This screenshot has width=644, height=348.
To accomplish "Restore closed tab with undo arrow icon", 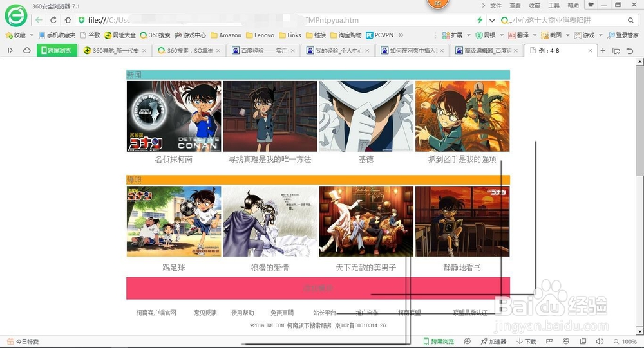I will pyautogui.click(x=630, y=51).
